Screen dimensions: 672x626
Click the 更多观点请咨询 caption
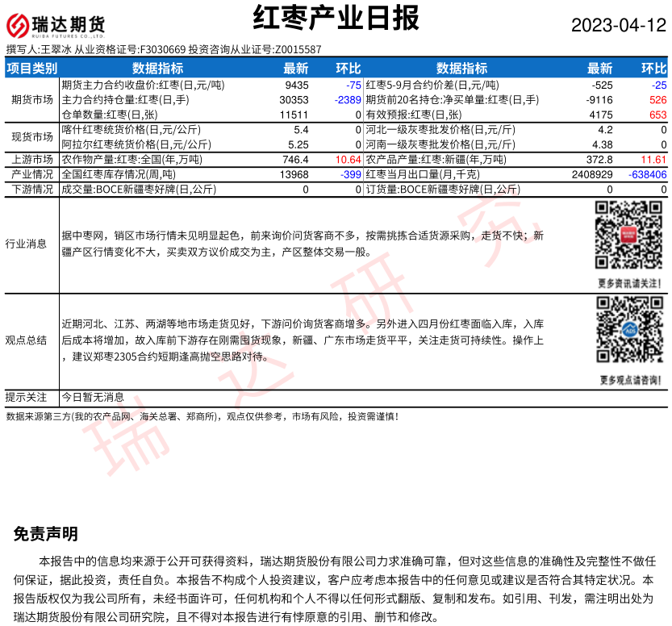tap(629, 380)
